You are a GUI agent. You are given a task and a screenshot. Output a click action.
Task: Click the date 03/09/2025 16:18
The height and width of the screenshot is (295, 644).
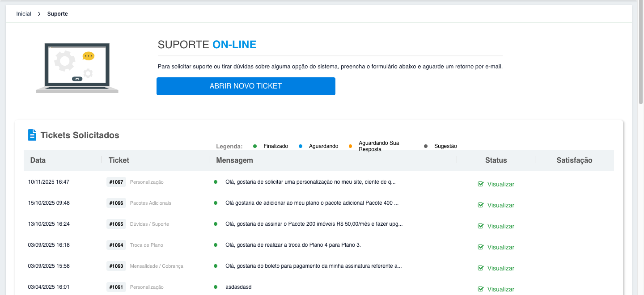49,245
